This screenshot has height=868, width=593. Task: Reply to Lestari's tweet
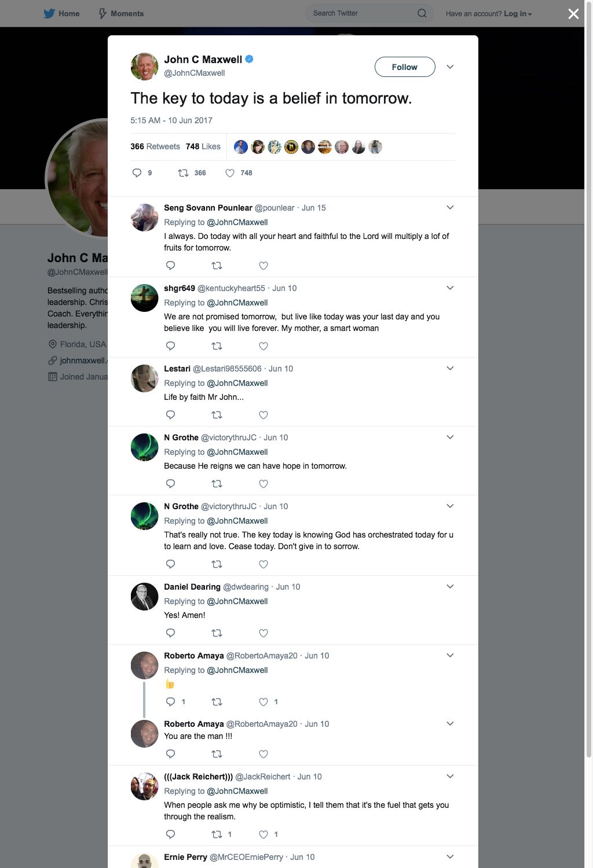coord(170,415)
